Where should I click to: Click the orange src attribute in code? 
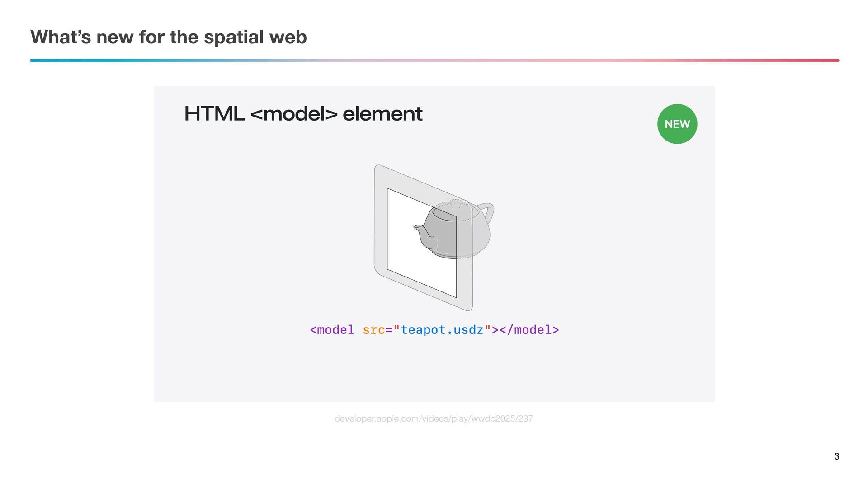coord(373,330)
